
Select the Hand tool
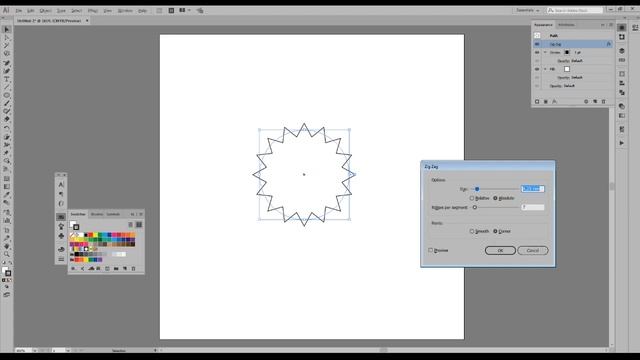pyautogui.click(x=7, y=247)
